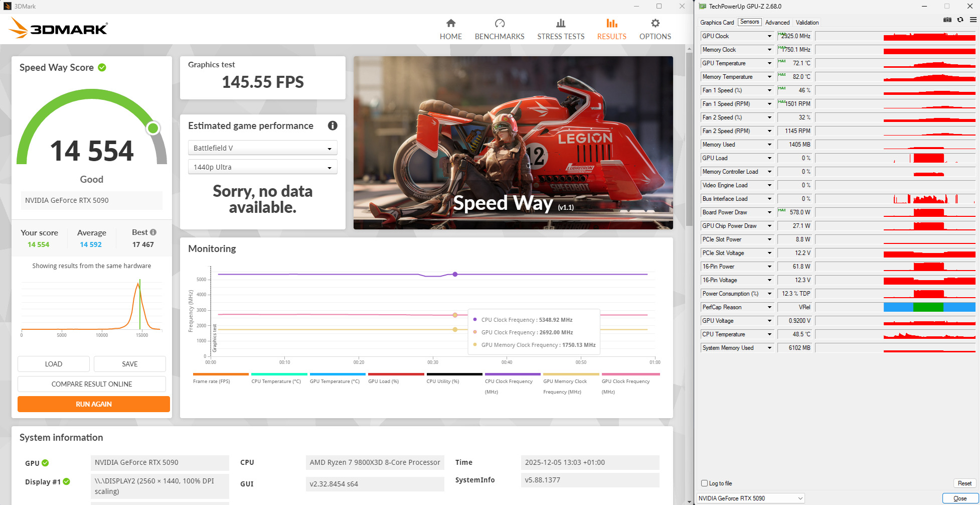Click COMPARE RESULT ONLINE
Screen dimensions: 980x505
pyautogui.click(x=92, y=384)
